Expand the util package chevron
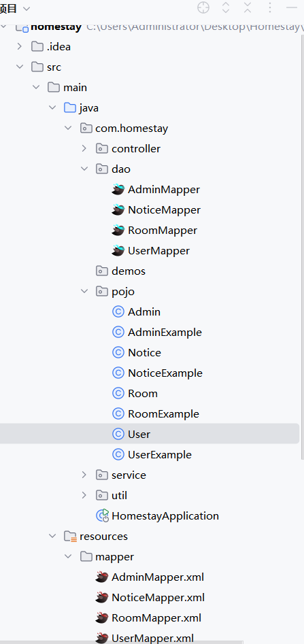This screenshot has height=644, width=304. (84, 495)
